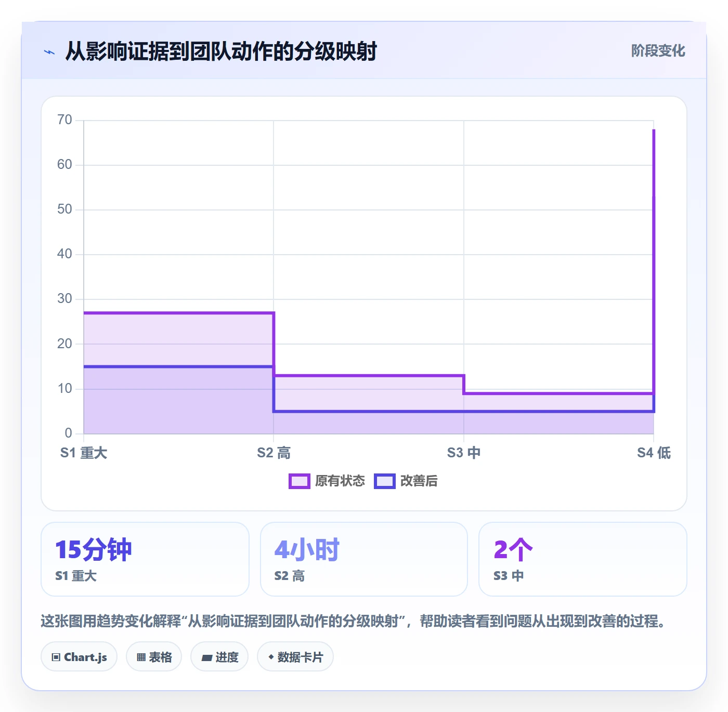Click the 15分钟 value in the S1 card
This screenshot has width=728, height=712.
(x=94, y=550)
